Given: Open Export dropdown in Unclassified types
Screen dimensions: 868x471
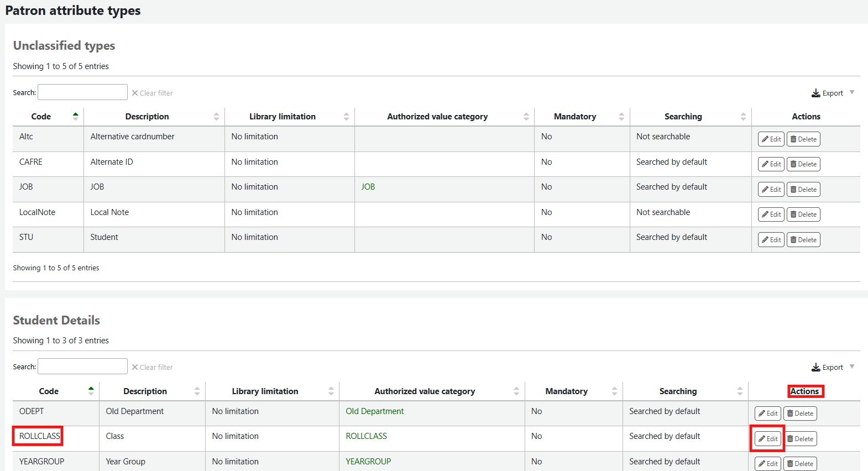Looking at the screenshot, I should click(832, 93).
